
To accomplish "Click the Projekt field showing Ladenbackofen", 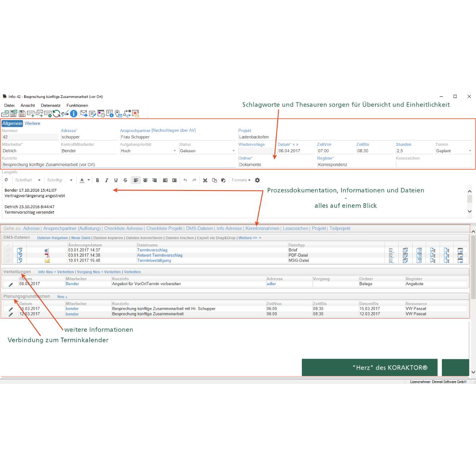I will [355, 137].
